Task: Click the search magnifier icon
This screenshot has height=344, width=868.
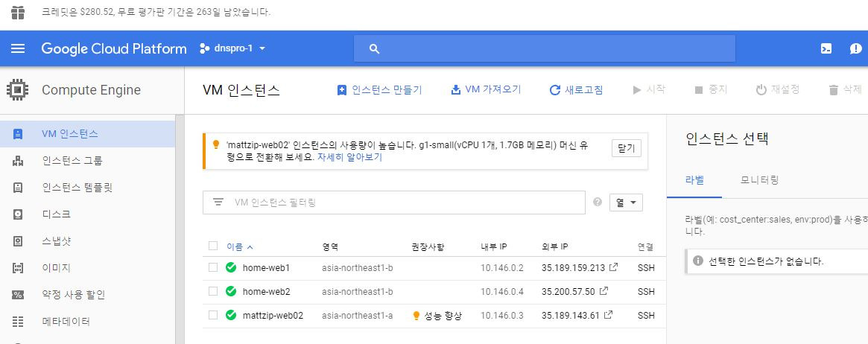Action: [x=374, y=48]
